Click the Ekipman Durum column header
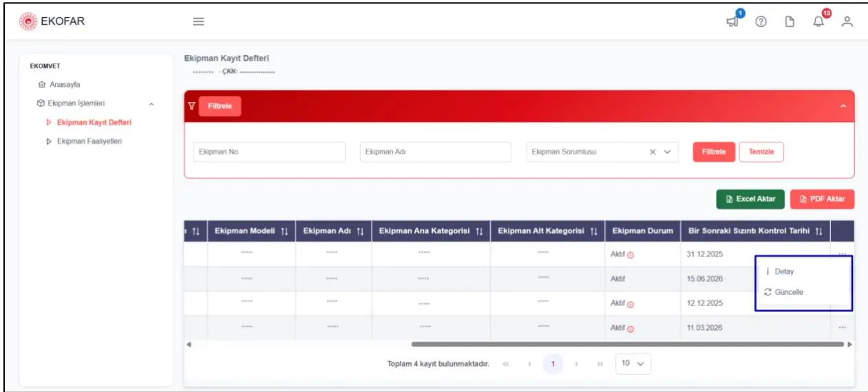 coord(642,231)
